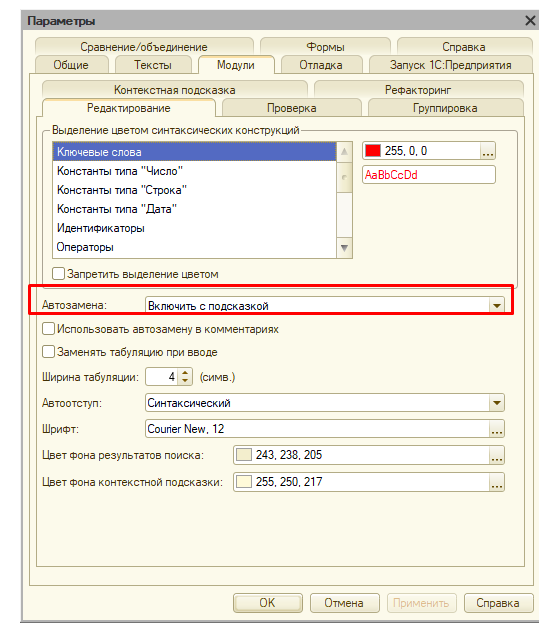The height and width of the screenshot is (644, 539).
Task: Open the Рефакторинг sub-tab
Action: 418,90
